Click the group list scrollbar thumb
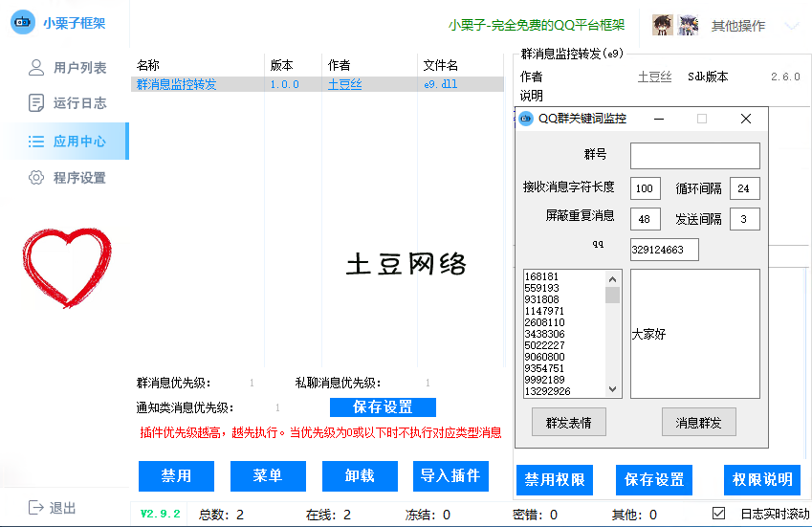 [613, 295]
